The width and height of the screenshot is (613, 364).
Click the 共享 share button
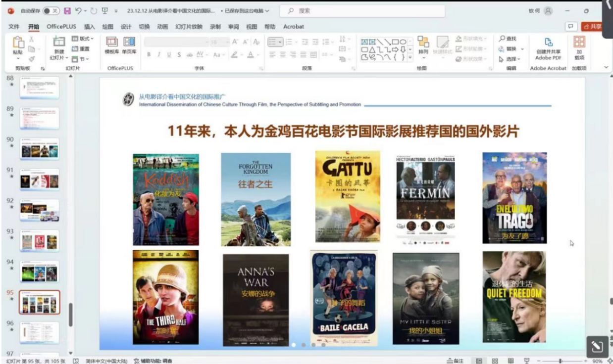tap(593, 27)
